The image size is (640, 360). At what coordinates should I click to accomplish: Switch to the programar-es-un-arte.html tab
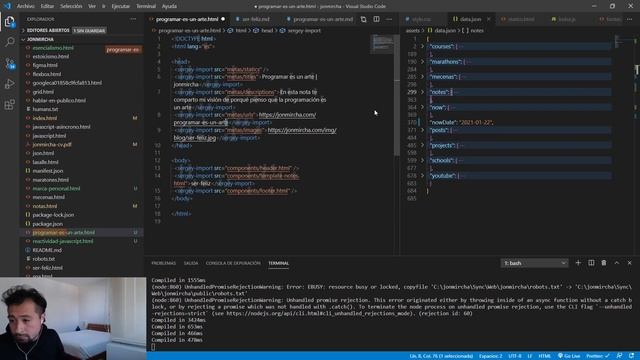click(x=187, y=19)
